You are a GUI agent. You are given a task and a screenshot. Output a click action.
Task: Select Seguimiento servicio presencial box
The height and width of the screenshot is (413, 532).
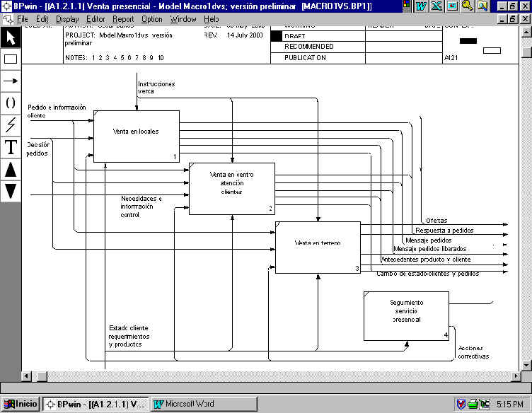coord(407,316)
